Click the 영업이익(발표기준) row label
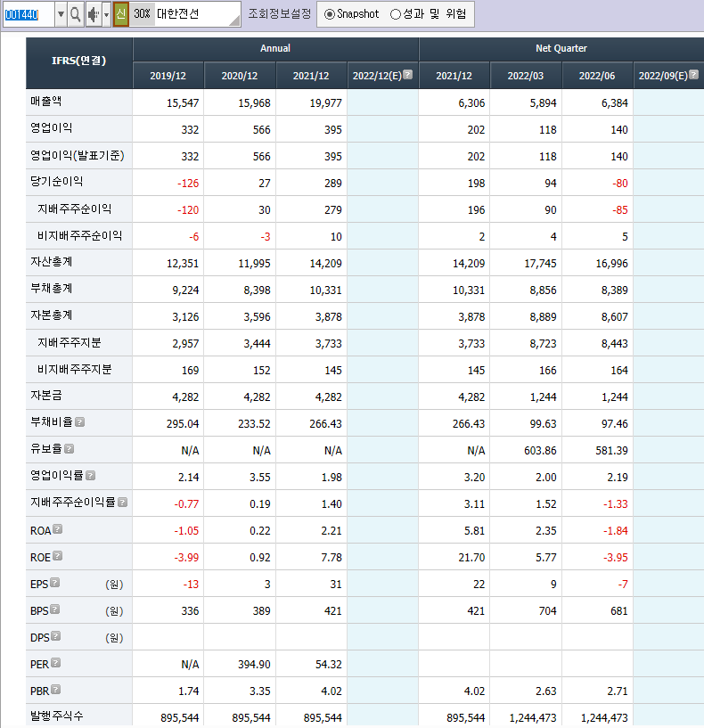Image resolution: width=704 pixels, height=728 pixels. coord(78,155)
